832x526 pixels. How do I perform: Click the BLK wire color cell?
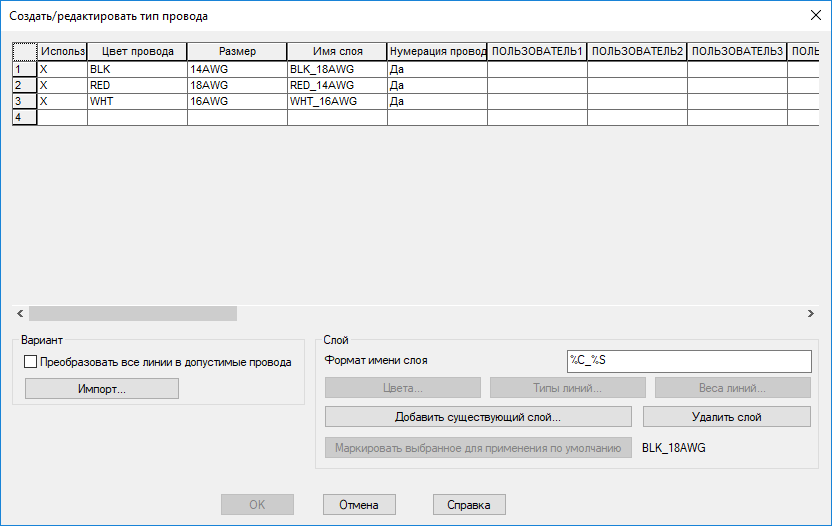(137, 69)
